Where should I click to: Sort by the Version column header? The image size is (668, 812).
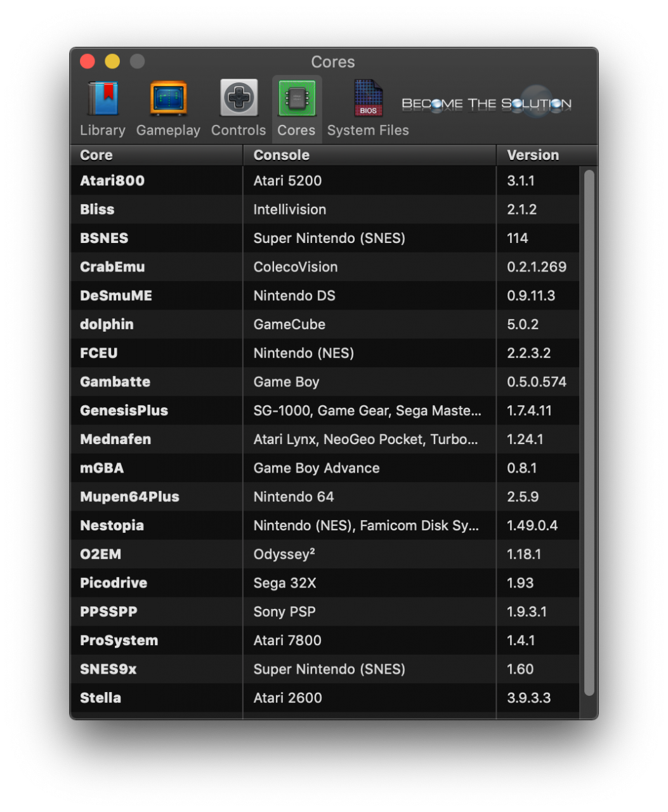point(546,155)
